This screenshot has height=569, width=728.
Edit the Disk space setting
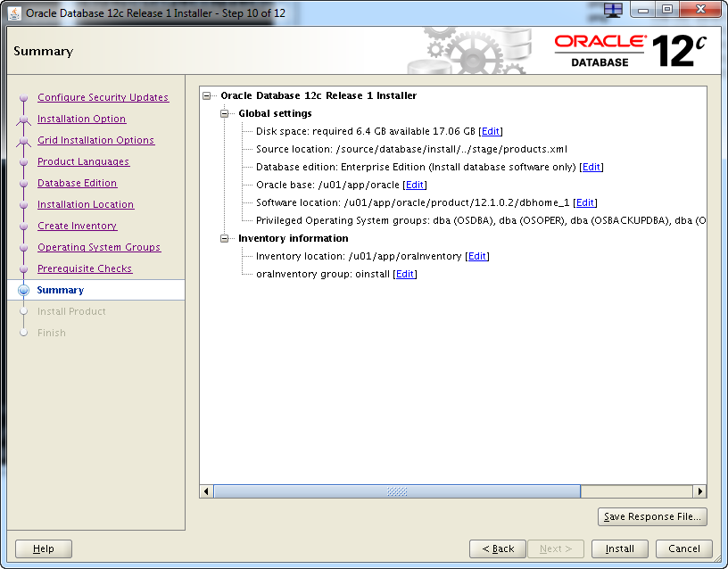[491, 131]
